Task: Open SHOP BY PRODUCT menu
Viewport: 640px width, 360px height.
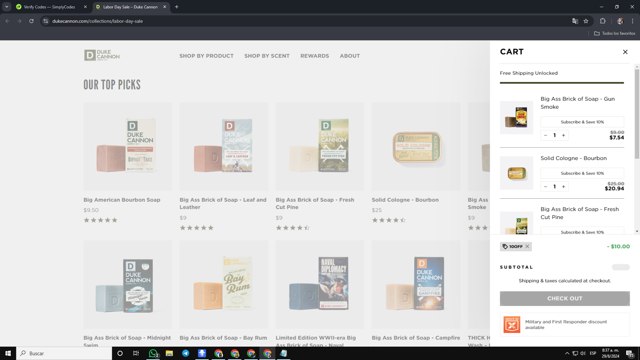Action: tap(207, 56)
